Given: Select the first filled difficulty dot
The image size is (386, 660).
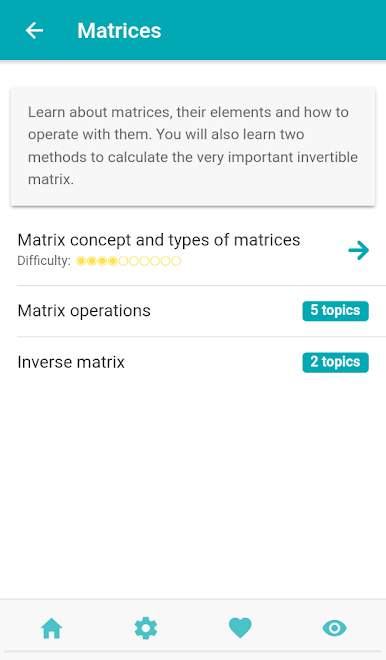Looking at the screenshot, I should pyautogui.click(x=81, y=261).
